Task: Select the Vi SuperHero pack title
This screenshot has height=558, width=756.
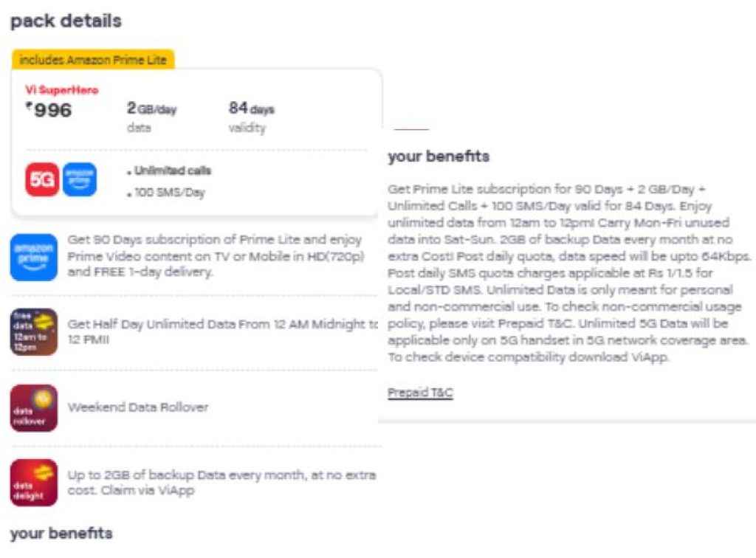Action: (62, 90)
